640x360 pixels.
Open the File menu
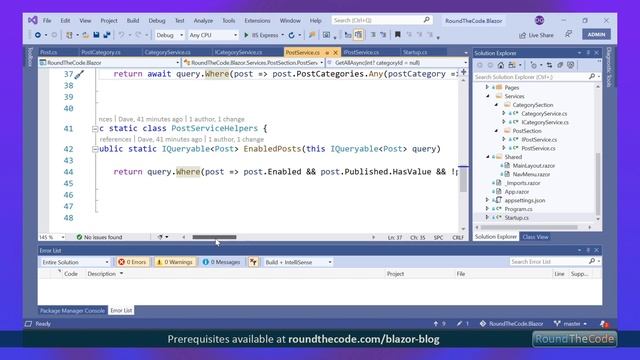(x=47, y=20)
